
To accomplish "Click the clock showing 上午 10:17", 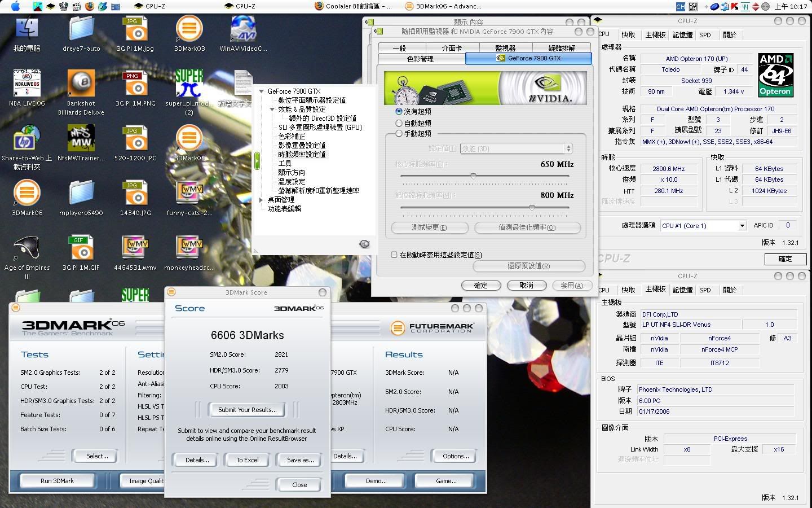I will click(x=791, y=6).
